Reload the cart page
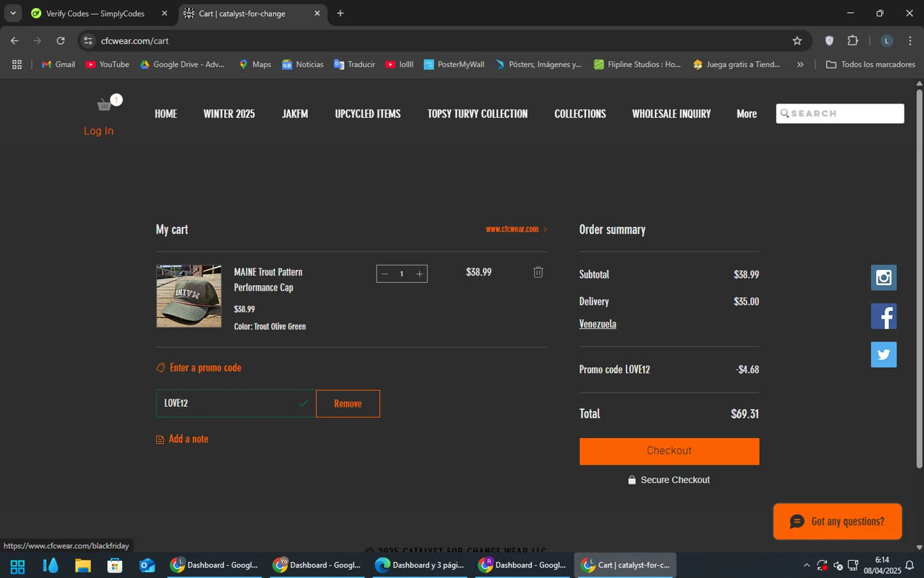The width and height of the screenshot is (924, 578). (60, 41)
